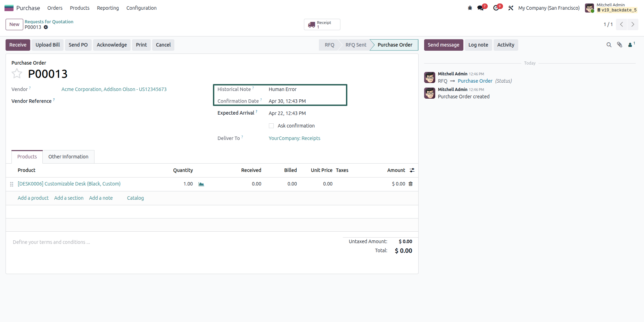The height and width of the screenshot is (322, 644).
Task: Enable the Ask confirmation checkbox
Action: pos(271,126)
